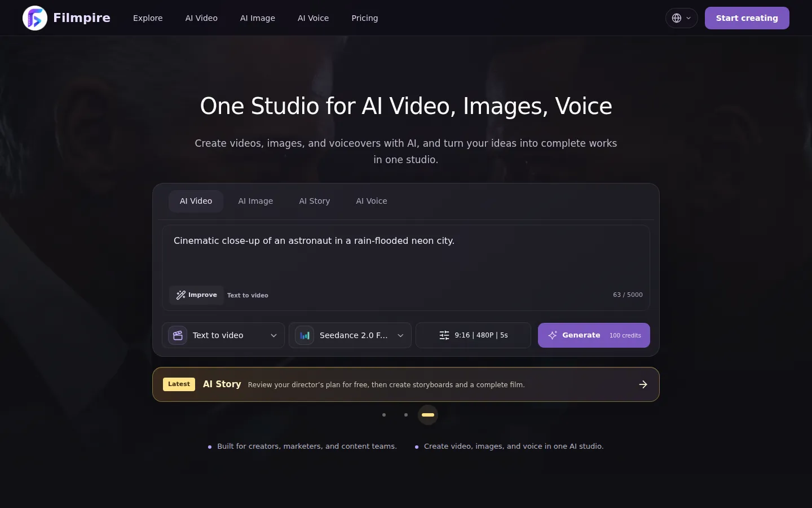Click the Seedance model bar-chart icon
This screenshot has width=812, height=508.
[304, 335]
